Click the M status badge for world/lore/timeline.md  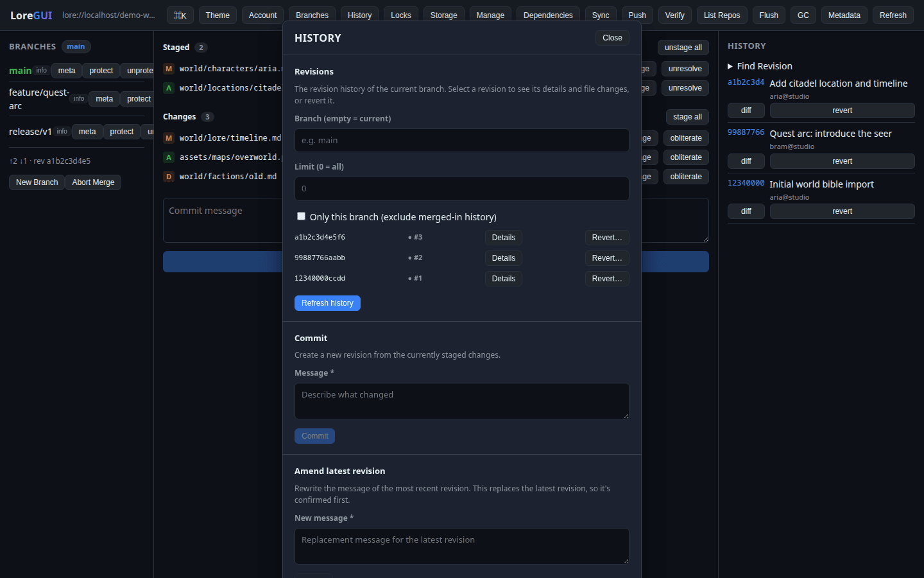pos(169,138)
